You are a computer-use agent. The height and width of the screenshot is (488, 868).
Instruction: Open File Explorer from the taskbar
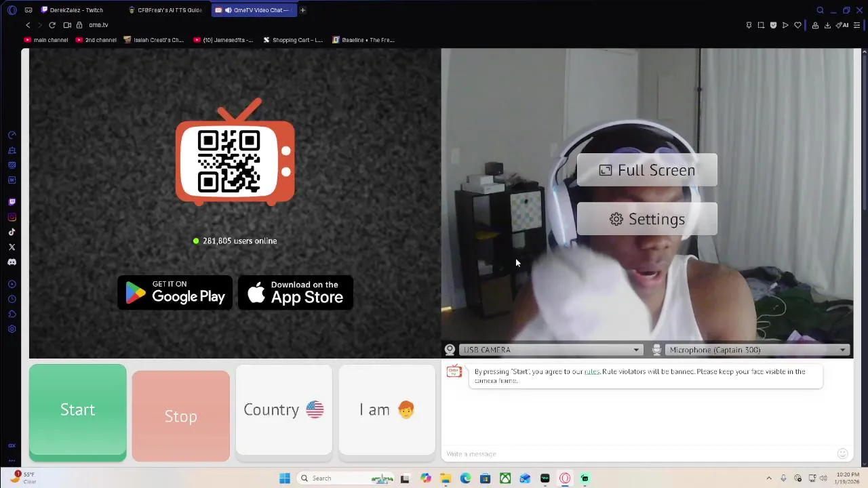click(446, 479)
